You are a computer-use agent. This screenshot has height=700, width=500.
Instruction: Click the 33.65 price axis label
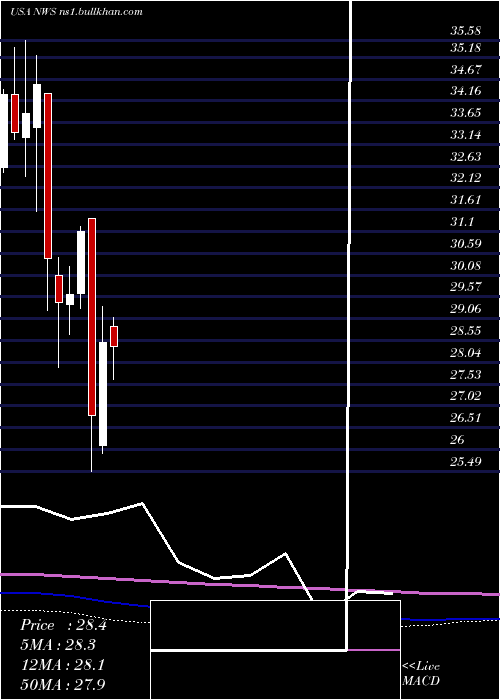pos(465,112)
